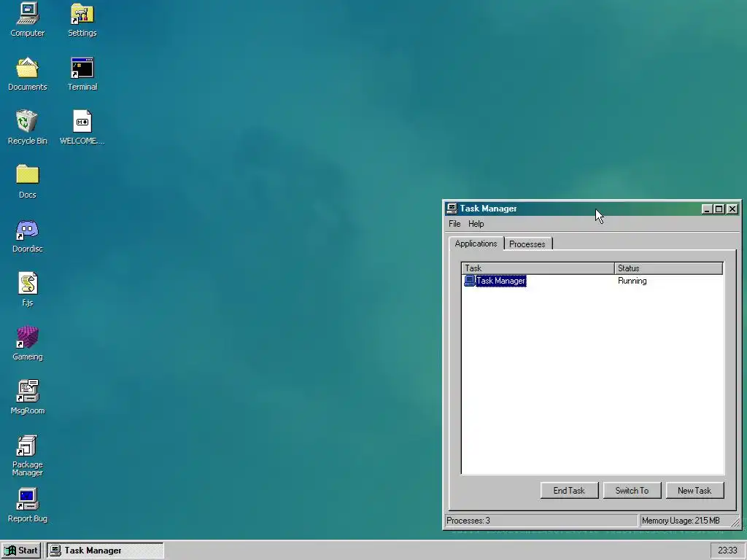Close the Task Manager window
The image size is (747, 560).
pos(732,209)
